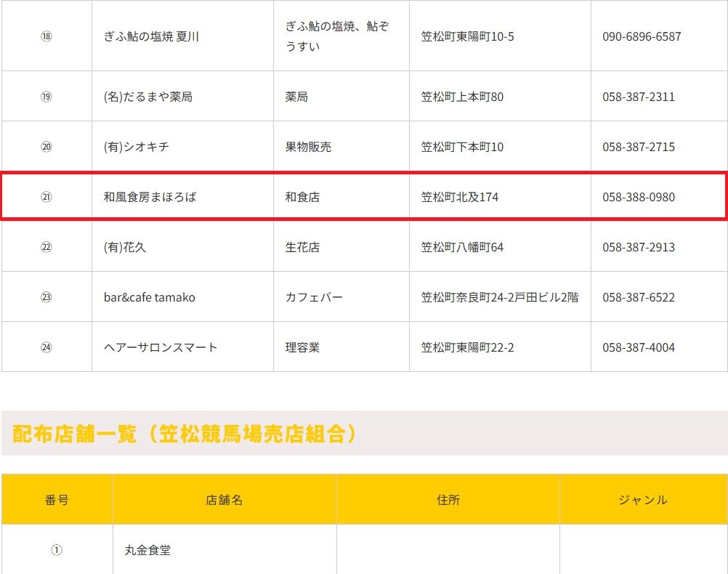Image resolution: width=728 pixels, height=574 pixels.
Task: Click the 配布店舗一覧（笠松競馬場売店組合） heading
Action: pyautogui.click(x=185, y=434)
